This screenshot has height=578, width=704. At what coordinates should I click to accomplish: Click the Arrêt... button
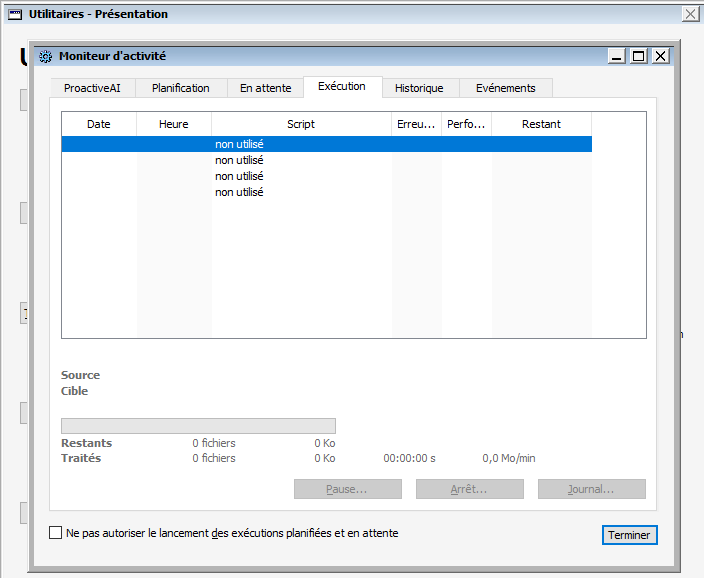pyautogui.click(x=469, y=490)
